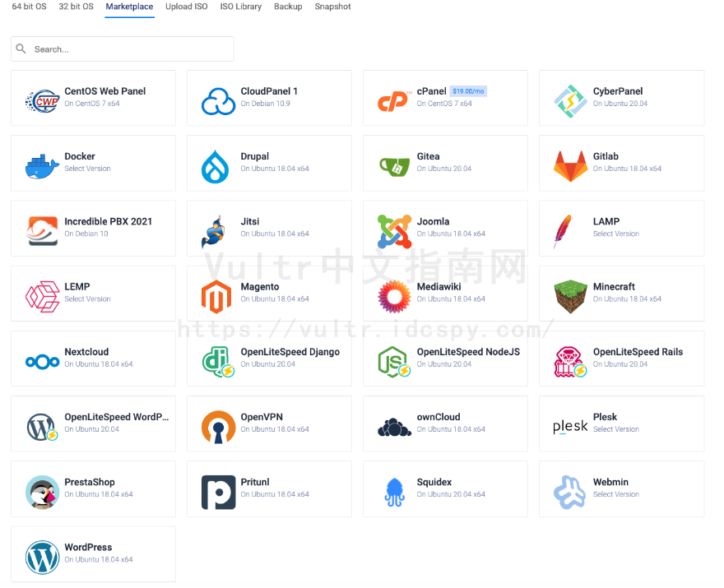724x588 pixels.
Task: Select the LAMP feather icon
Action: [564, 231]
